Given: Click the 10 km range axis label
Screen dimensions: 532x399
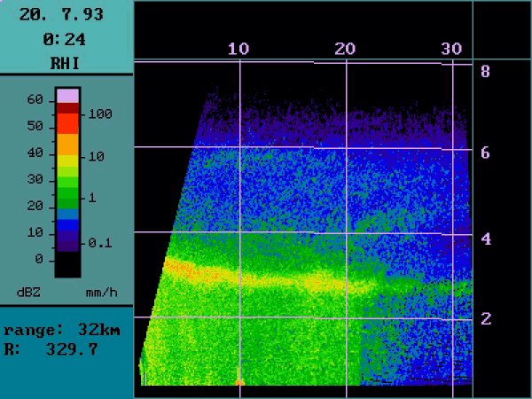Looking at the screenshot, I should pos(238,49).
